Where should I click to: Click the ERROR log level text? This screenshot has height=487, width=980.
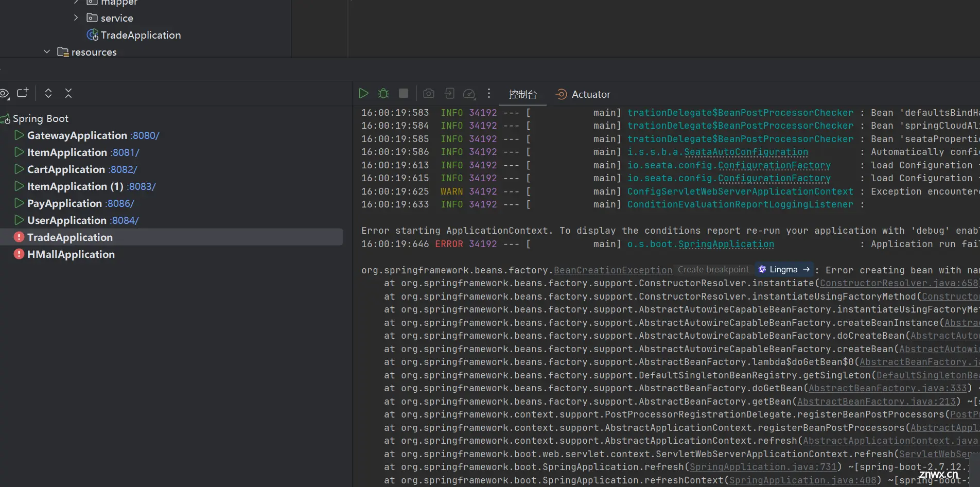[449, 244]
